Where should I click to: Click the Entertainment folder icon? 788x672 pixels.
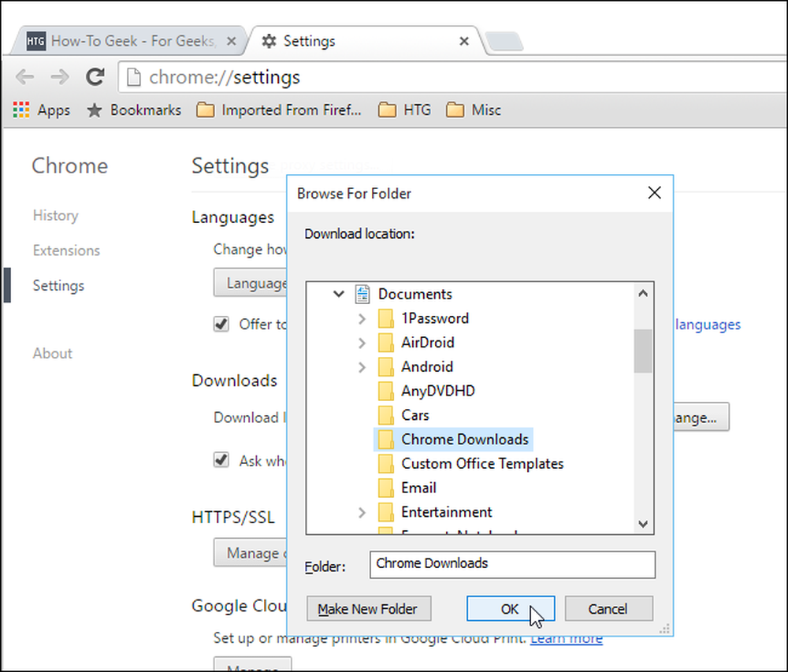click(385, 512)
